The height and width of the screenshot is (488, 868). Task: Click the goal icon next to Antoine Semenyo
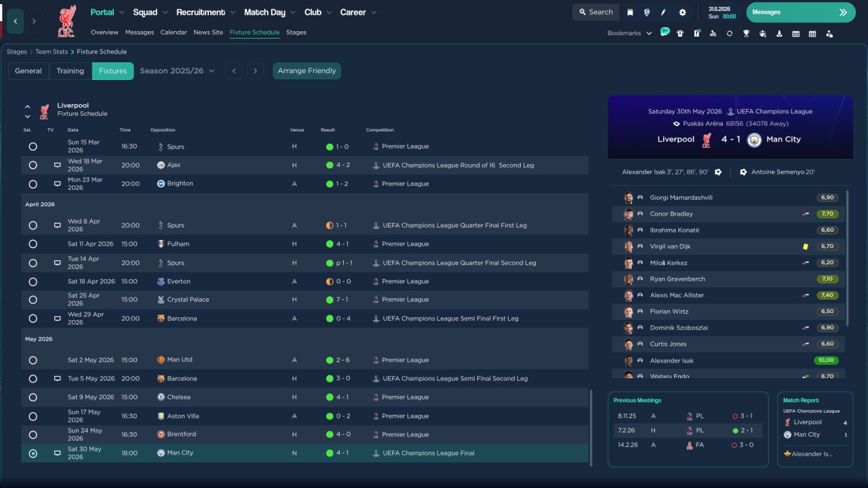[743, 172]
